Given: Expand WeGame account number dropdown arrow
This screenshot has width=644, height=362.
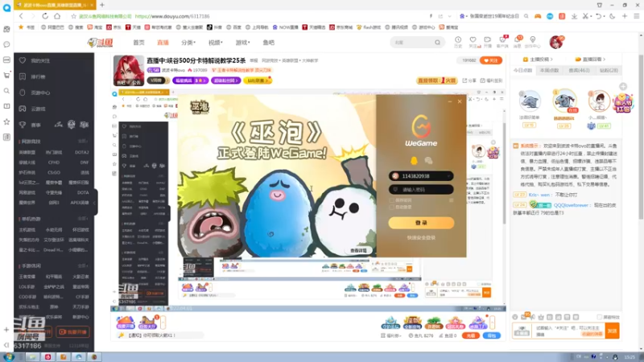Looking at the screenshot, I should (x=448, y=176).
